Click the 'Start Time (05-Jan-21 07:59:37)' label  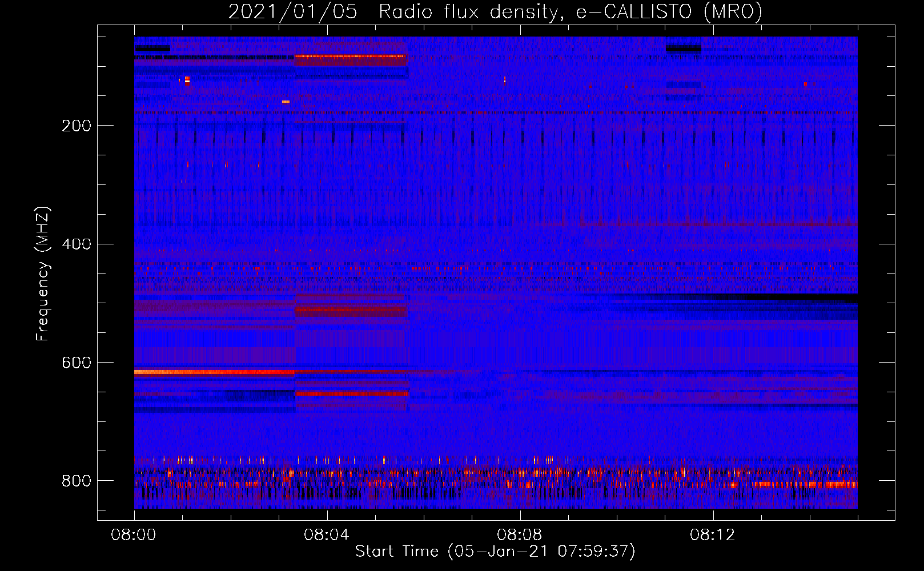[x=495, y=552]
